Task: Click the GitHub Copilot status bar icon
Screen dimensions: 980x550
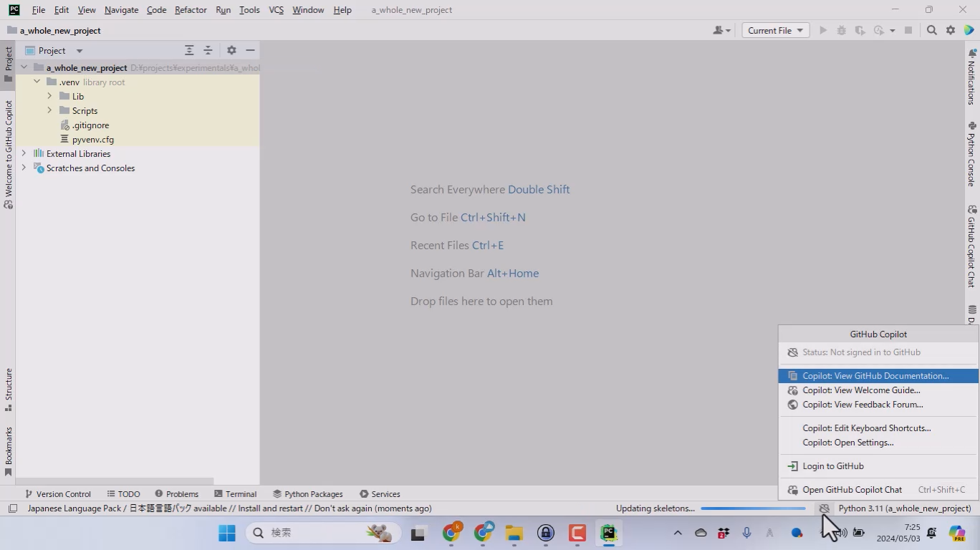Action: [825, 508]
